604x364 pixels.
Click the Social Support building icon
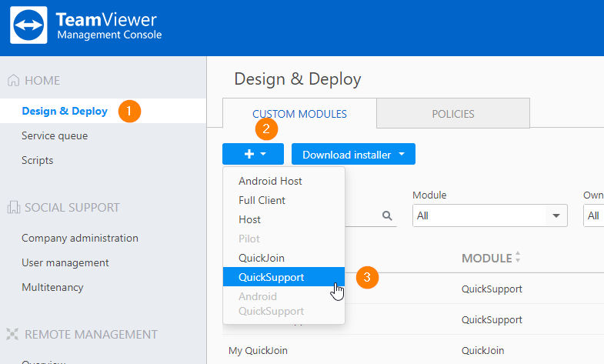(x=13, y=208)
